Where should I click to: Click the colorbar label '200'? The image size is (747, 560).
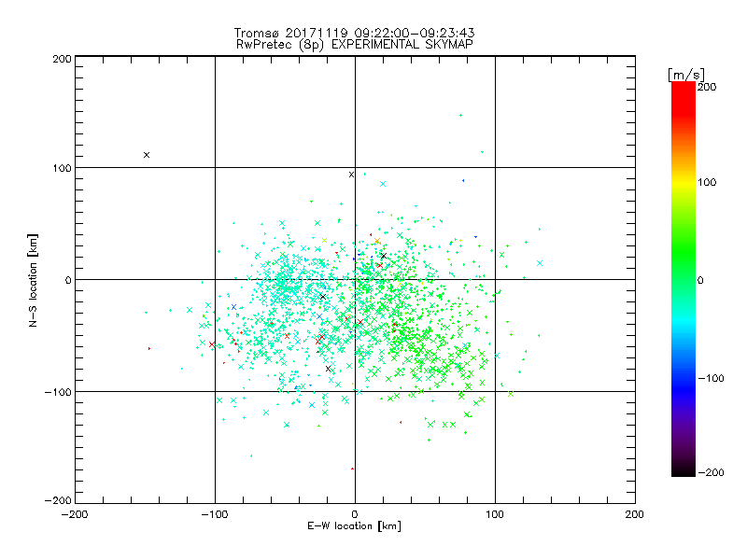click(x=707, y=87)
